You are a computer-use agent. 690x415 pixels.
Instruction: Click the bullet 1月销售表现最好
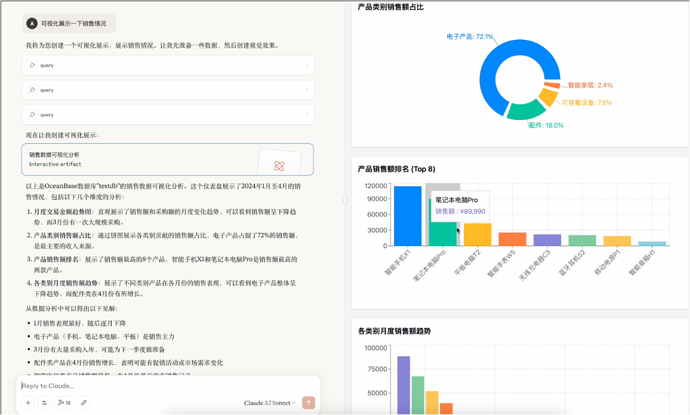(x=80, y=323)
